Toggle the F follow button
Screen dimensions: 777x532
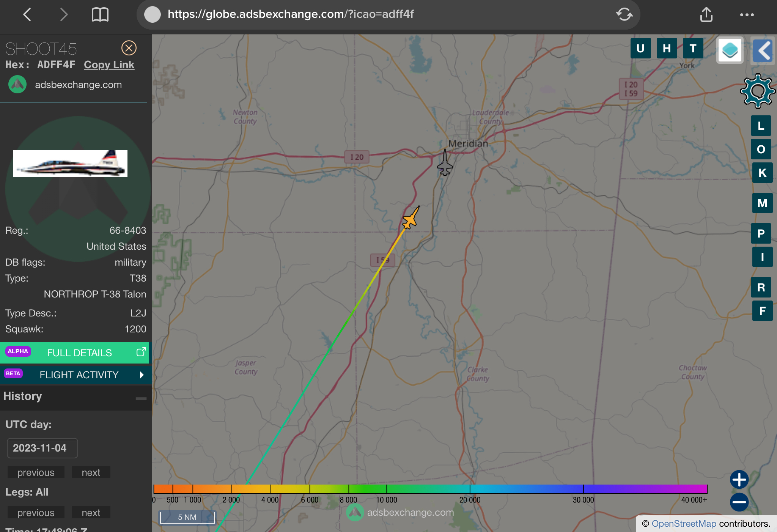click(763, 311)
